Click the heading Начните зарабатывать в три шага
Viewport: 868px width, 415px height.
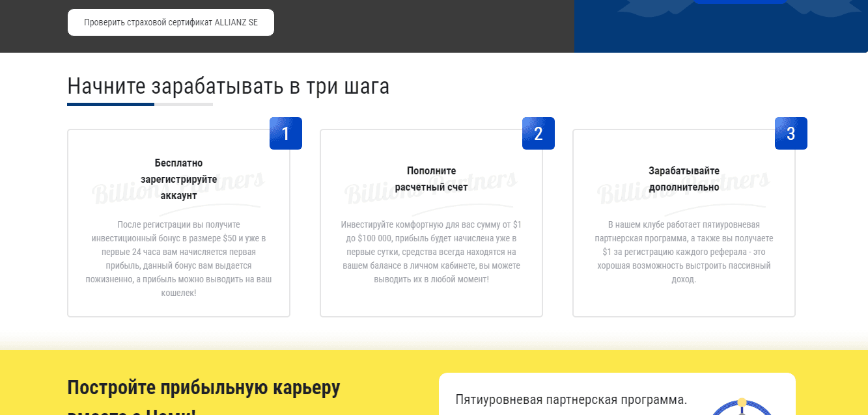pos(227,85)
